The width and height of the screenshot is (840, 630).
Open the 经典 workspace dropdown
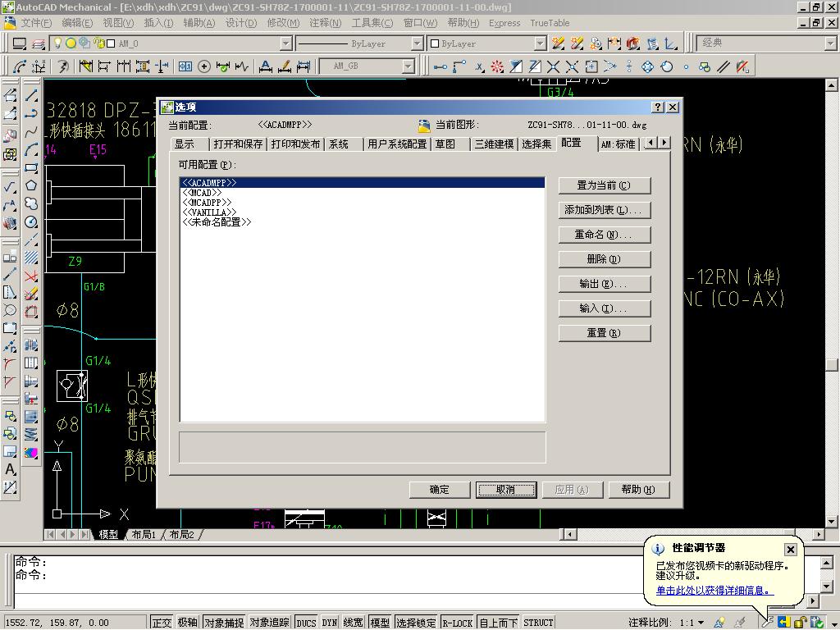(x=831, y=43)
